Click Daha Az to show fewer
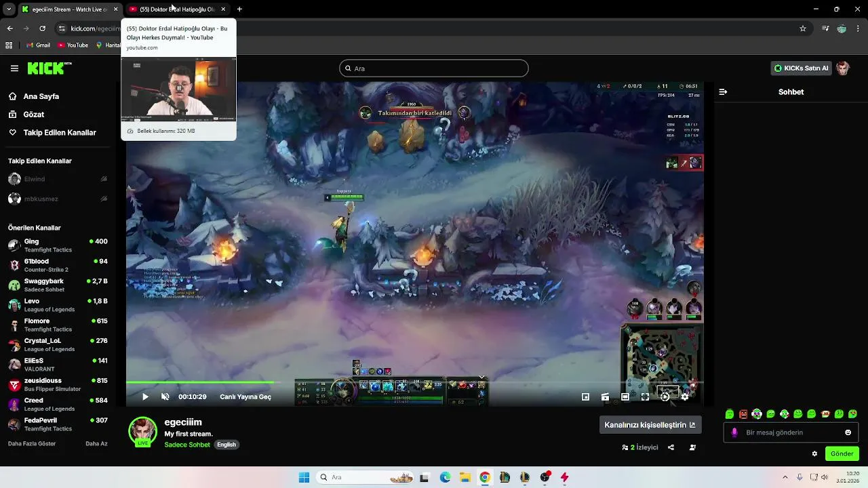Screen dimensions: 868x488 [96, 443]
